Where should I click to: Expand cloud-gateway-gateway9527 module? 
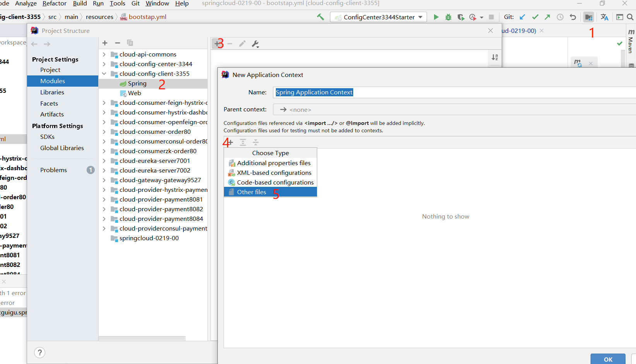pos(104,180)
